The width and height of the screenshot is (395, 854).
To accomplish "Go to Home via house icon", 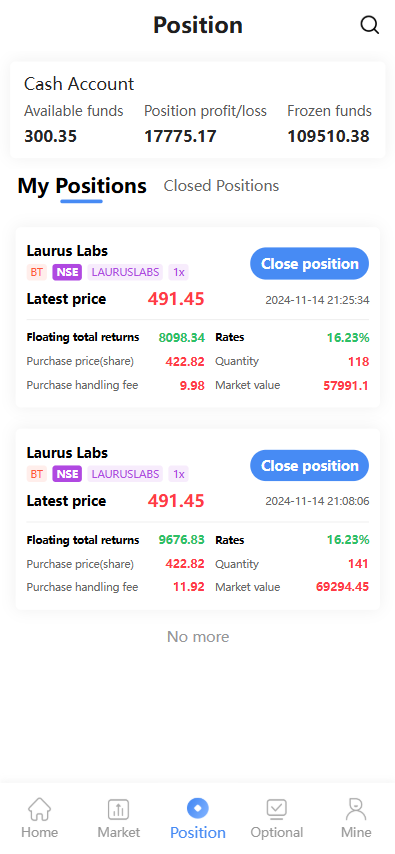I will (x=39, y=809).
